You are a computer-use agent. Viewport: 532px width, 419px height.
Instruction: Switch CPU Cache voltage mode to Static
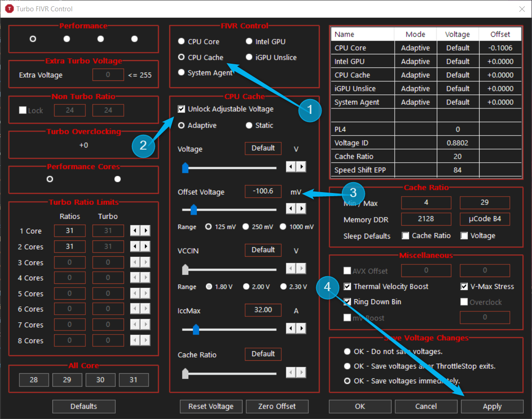tap(249, 125)
